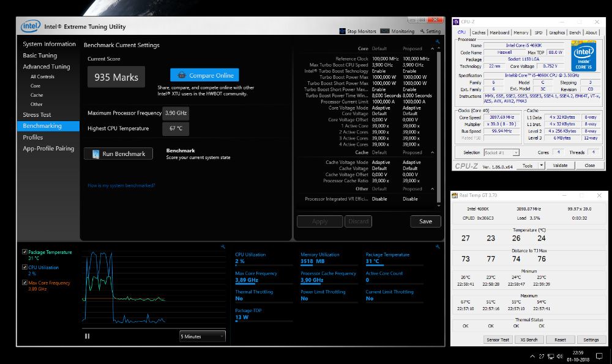The height and width of the screenshot is (364, 612).
Task: Click the Save button in XTU
Action: click(425, 221)
